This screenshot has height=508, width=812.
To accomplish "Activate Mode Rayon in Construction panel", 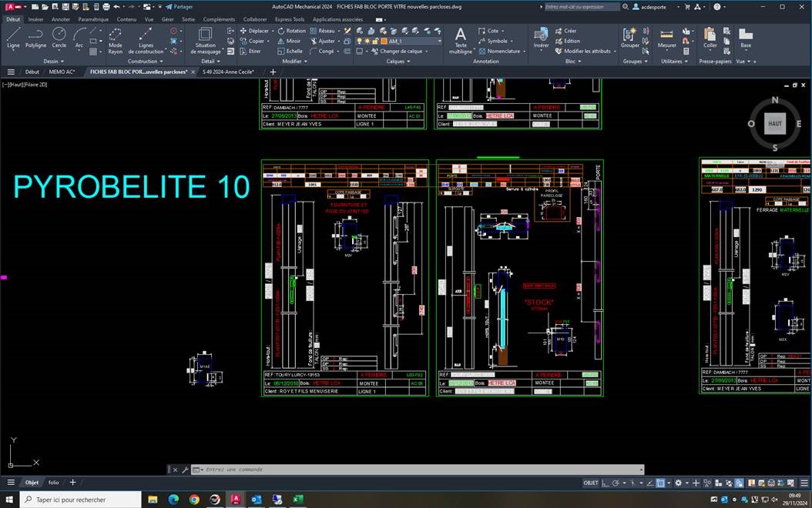I will click(116, 40).
